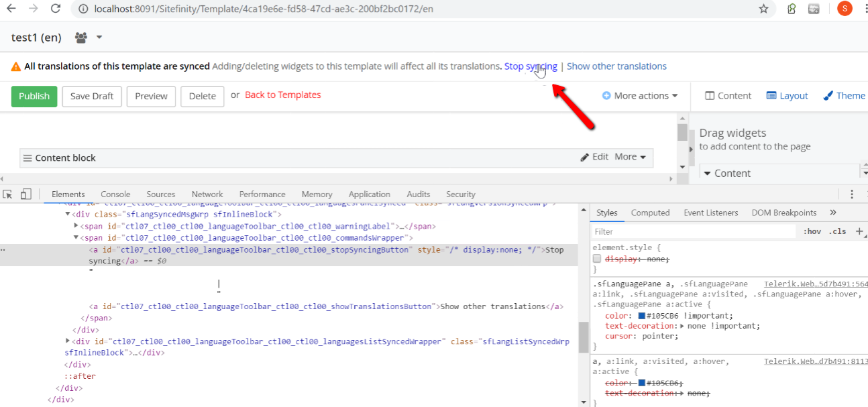Select the Styles pane tab
Viewport: 868px width, 407px height.
(x=606, y=213)
